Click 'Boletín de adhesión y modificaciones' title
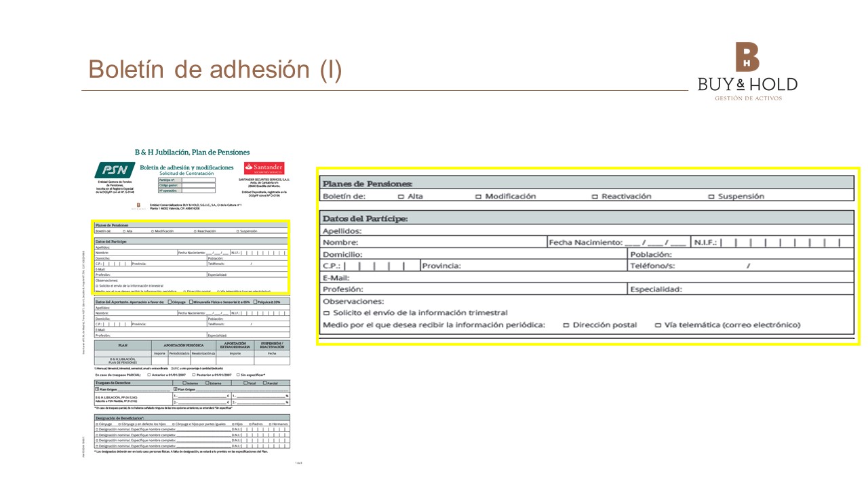The image size is (868, 488). [x=186, y=167]
